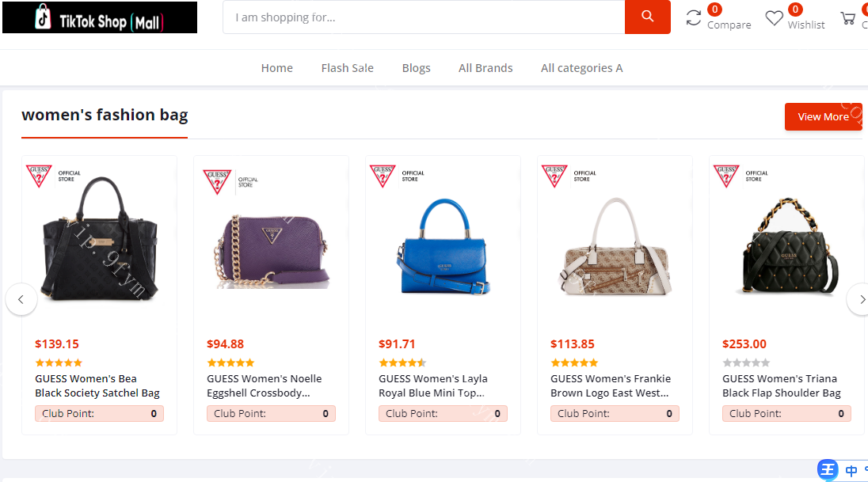868x482 pixels.
Task: Open GUESS Women's Bea Black Society Satchel link
Action: click(97, 385)
